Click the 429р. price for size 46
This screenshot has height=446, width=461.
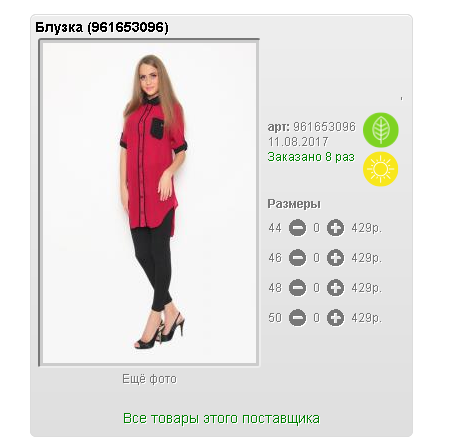[366, 258]
